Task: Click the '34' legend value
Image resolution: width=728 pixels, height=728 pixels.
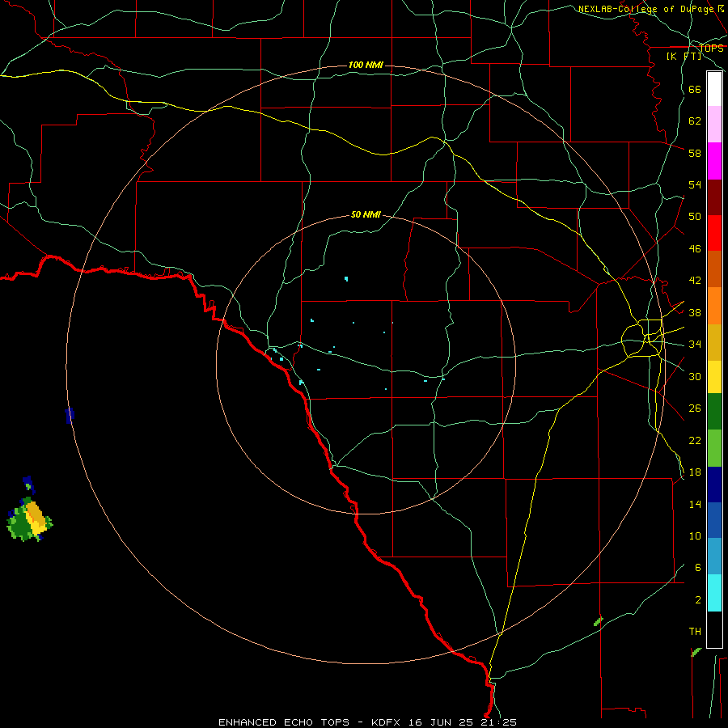Action: [x=695, y=344]
